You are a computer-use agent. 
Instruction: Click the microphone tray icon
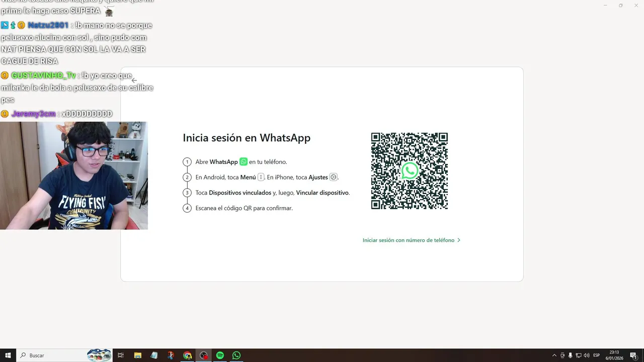571,355
